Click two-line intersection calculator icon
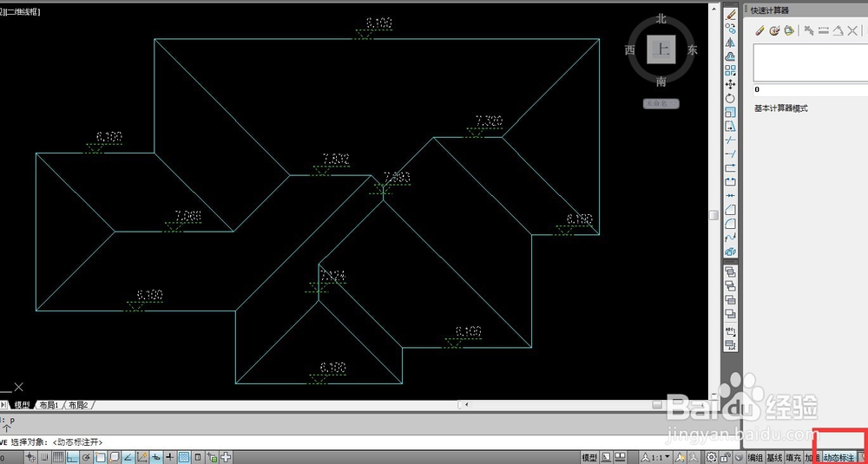868x464 pixels. point(853,30)
